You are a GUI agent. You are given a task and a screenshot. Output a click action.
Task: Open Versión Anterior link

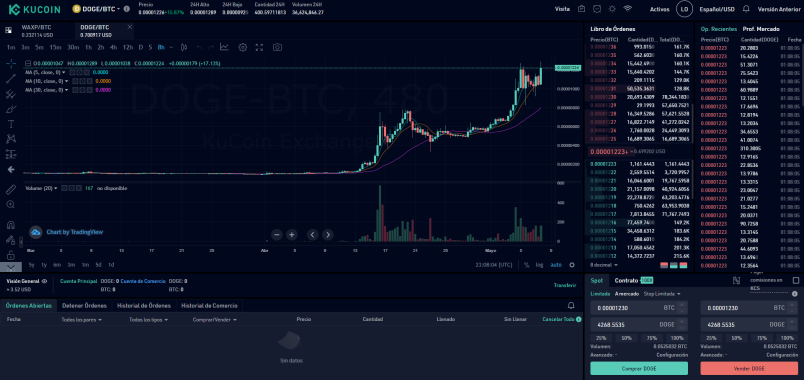(x=778, y=9)
